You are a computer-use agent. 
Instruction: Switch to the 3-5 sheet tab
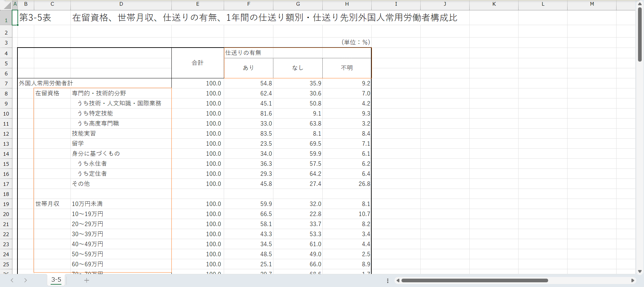coord(56,280)
